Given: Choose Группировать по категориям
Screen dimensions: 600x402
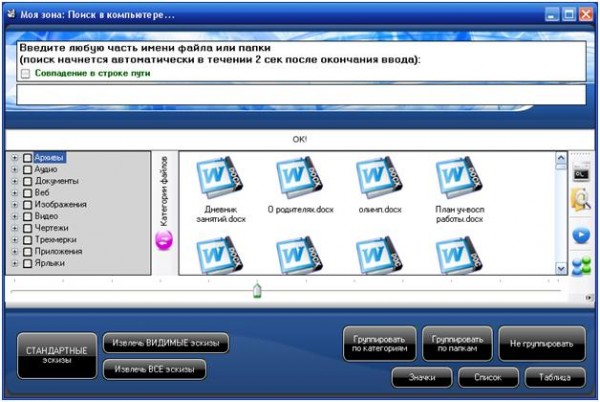Looking at the screenshot, I should click(380, 343).
